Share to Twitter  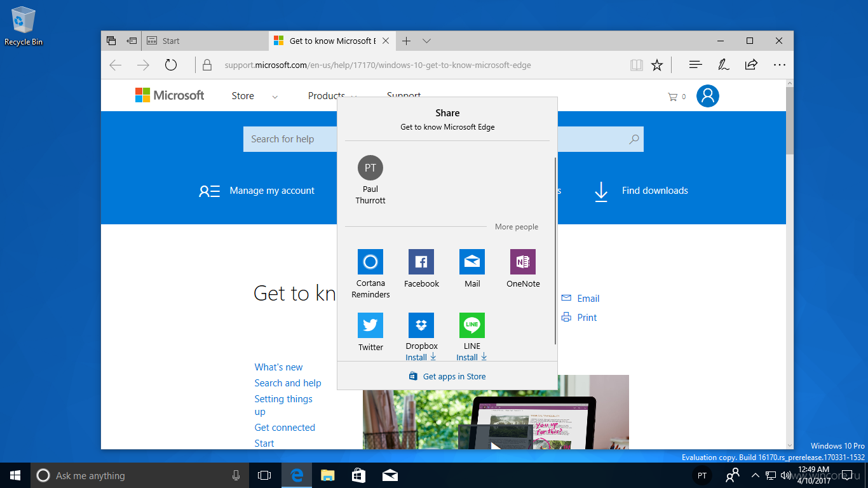coord(370,332)
